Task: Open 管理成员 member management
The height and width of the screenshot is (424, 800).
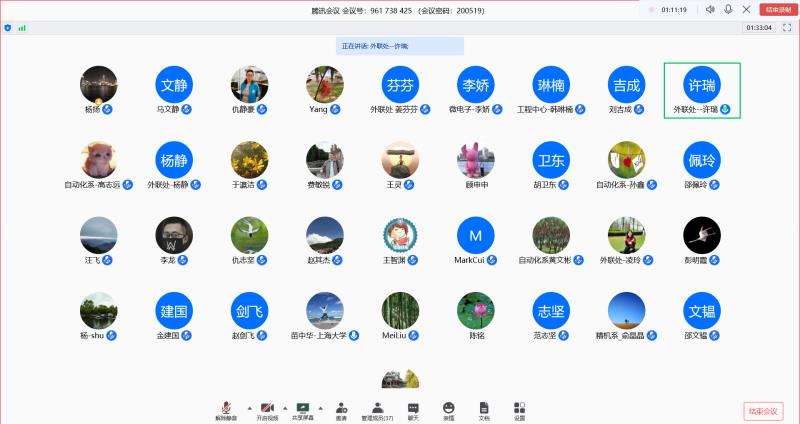Action: [x=377, y=410]
